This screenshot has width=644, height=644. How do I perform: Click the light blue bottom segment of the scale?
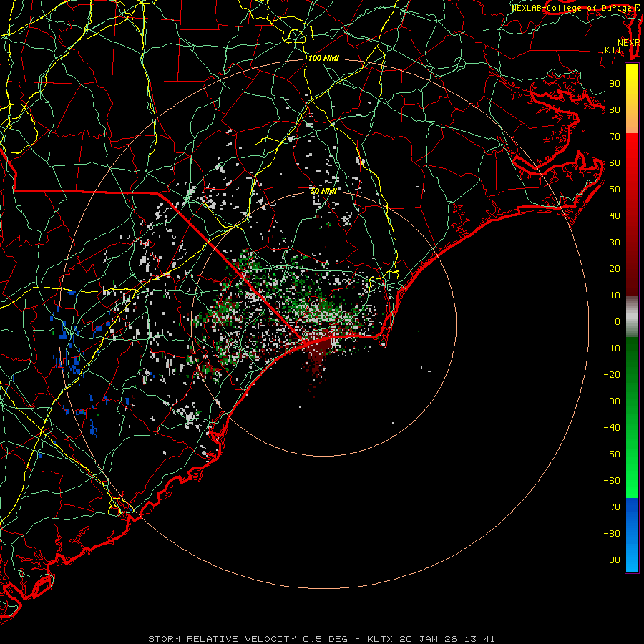[632, 557]
